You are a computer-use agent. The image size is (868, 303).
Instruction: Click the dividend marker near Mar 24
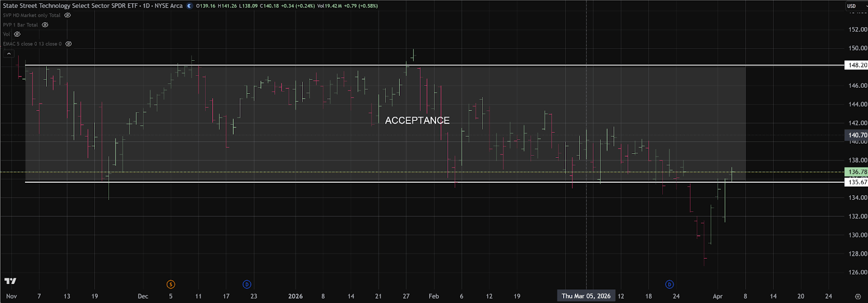coord(669,284)
